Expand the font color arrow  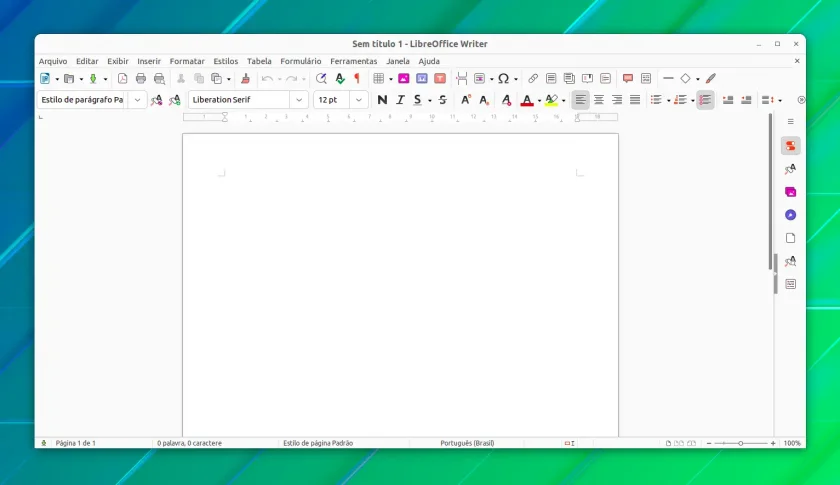coord(539,100)
